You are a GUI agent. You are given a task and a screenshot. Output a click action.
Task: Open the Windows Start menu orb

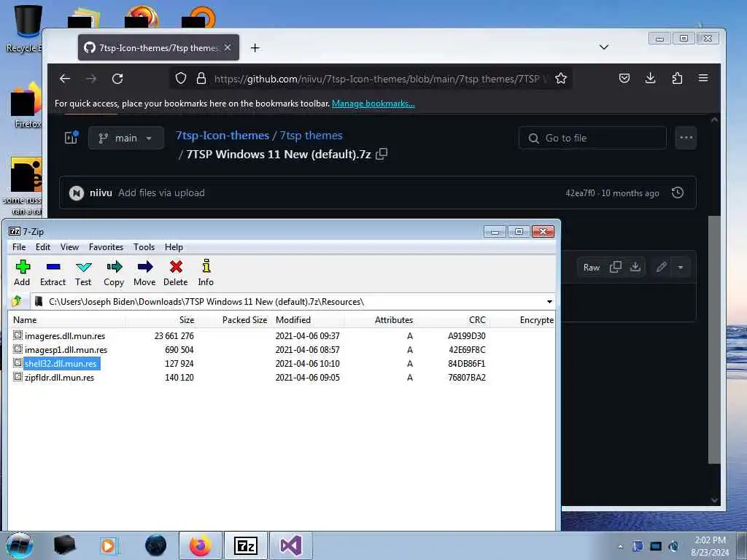[x=20, y=545]
